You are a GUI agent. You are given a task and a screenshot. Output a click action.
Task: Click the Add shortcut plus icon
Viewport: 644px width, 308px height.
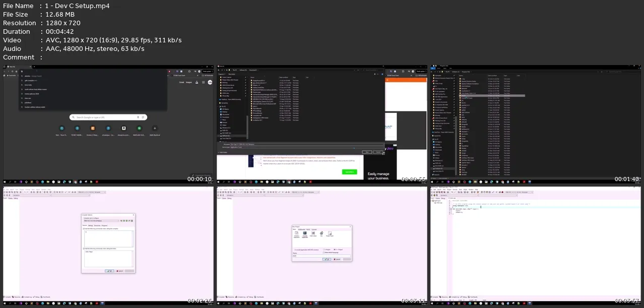[155, 129]
